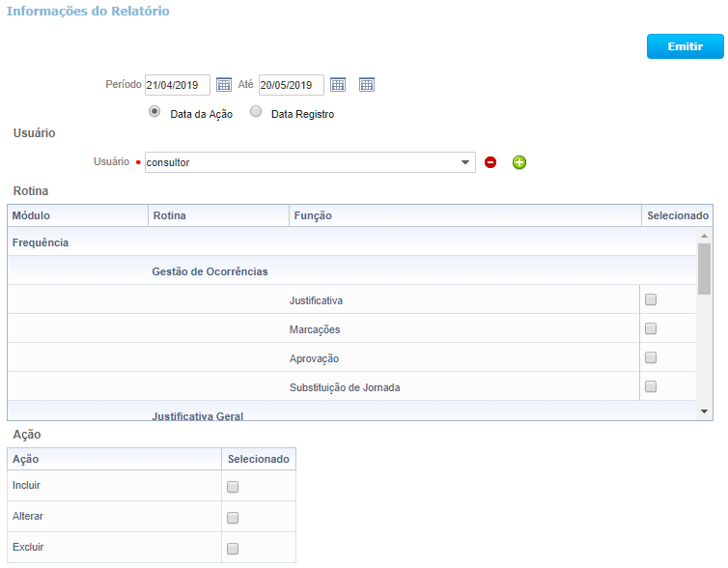Click the Rotina table scroll up arrow
728x568 pixels.
704,236
